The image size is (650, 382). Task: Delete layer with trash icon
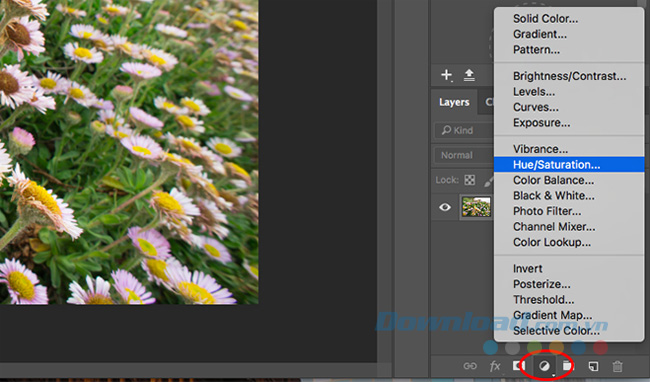(x=618, y=366)
